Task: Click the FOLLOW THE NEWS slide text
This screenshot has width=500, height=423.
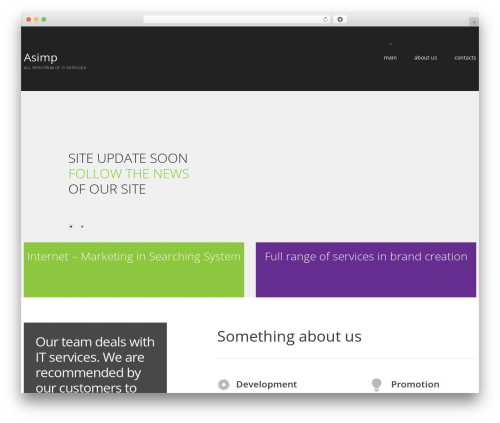Action: [129, 174]
